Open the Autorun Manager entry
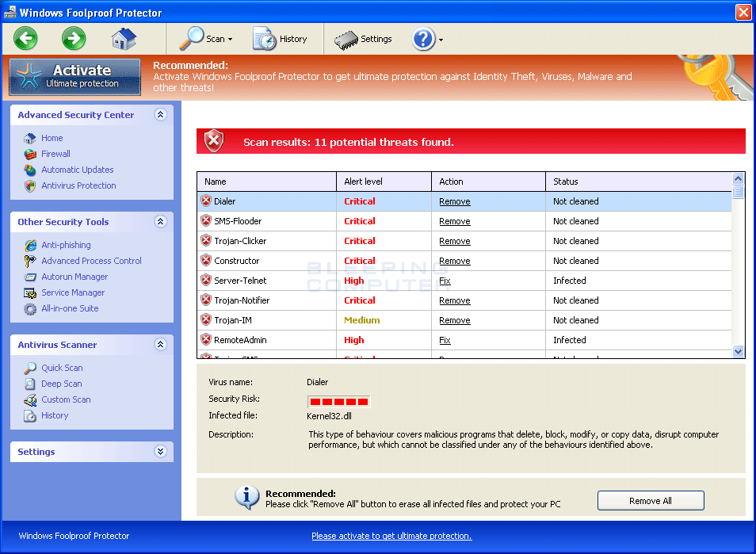This screenshot has width=756, height=554. point(74,277)
